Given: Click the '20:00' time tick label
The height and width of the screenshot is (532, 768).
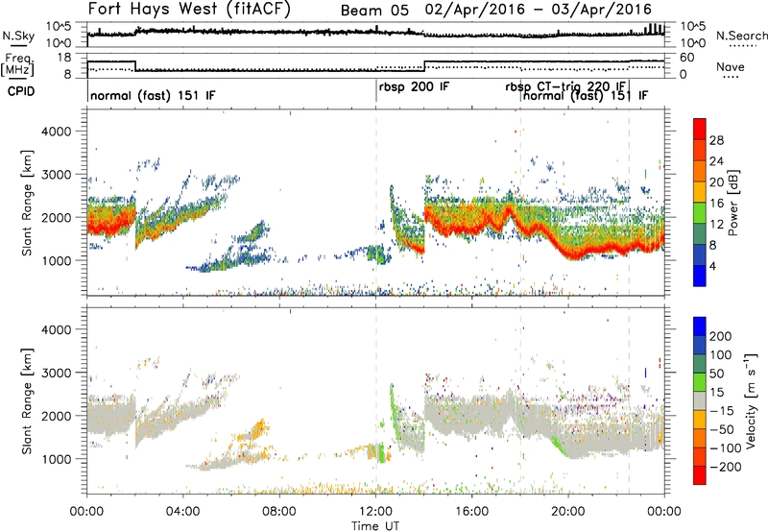Looking at the screenshot, I should (x=568, y=512).
